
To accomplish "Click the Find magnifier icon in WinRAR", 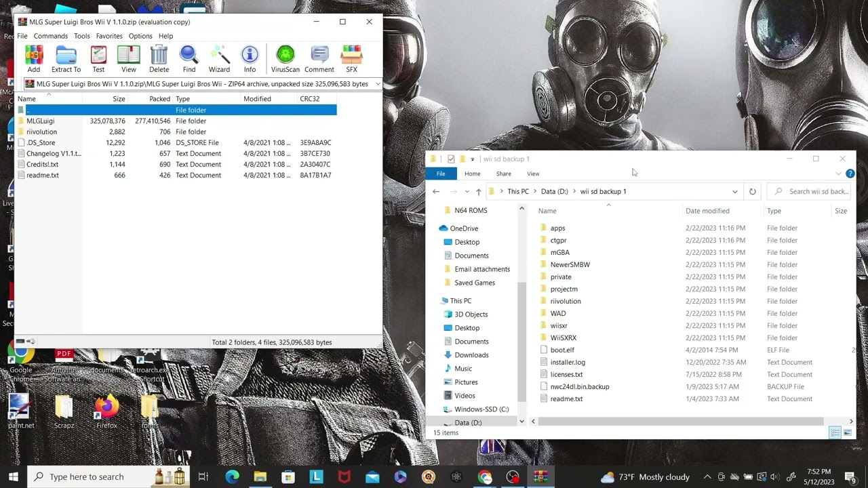I will click(189, 59).
